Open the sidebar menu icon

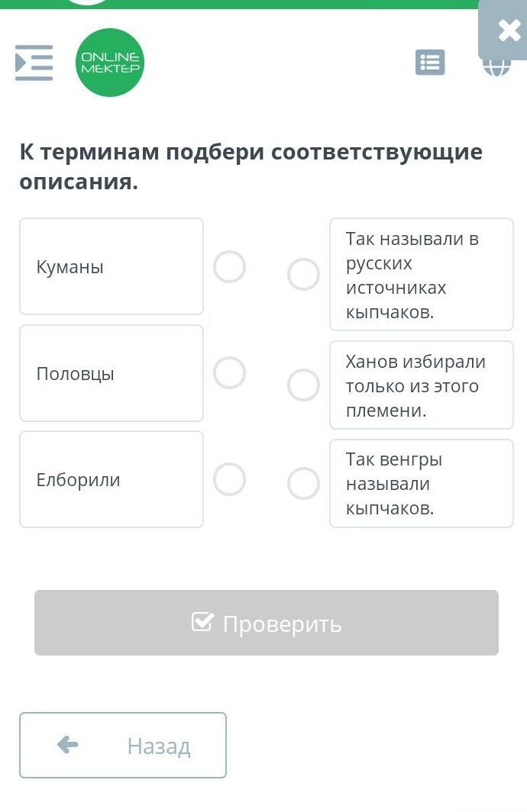tap(34, 63)
